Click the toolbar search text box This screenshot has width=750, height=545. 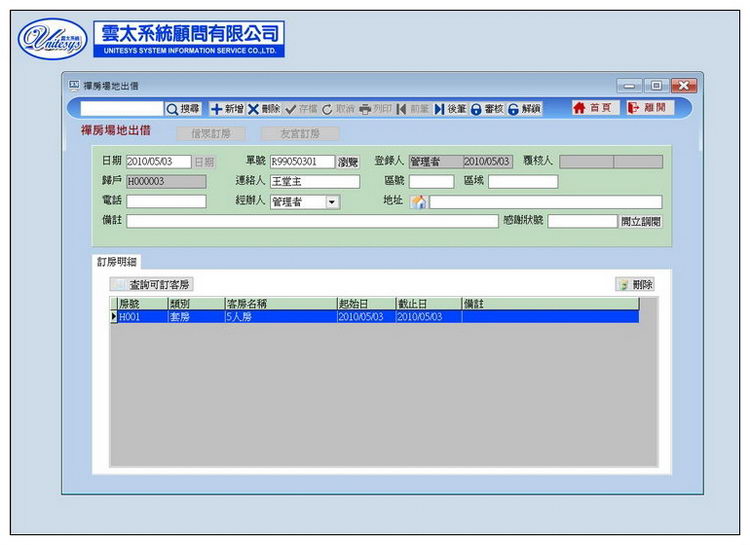[x=121, y=108]
